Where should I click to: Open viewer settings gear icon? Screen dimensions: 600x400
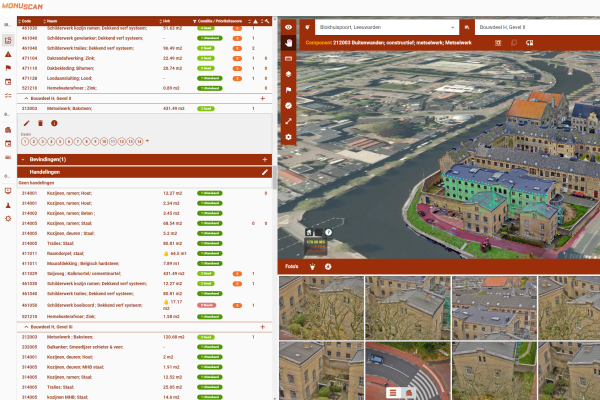click(x=289, y=137)
